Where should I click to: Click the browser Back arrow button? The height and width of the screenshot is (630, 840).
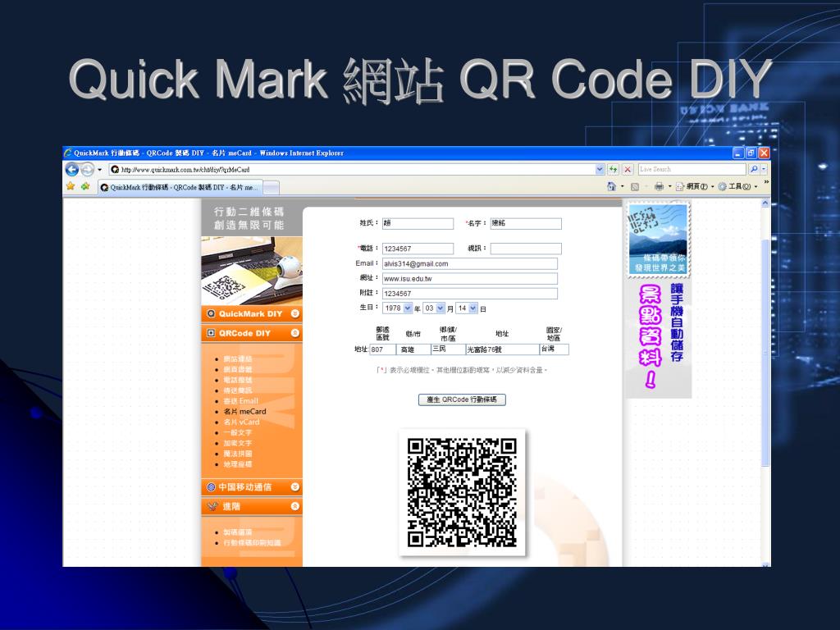72,169
